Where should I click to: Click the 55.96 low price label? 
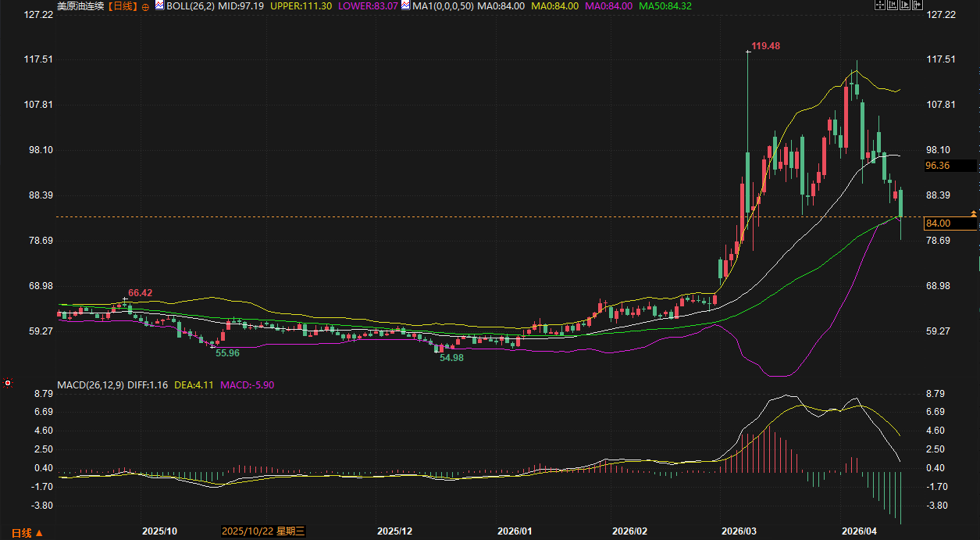coord(227,353)
